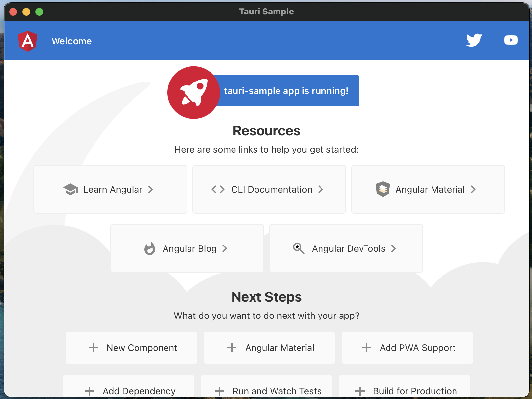This screenshot has height=399, width=532.
Task: Click the magnifier icon for Angular DevTools
Action: [x=299, y=248]
